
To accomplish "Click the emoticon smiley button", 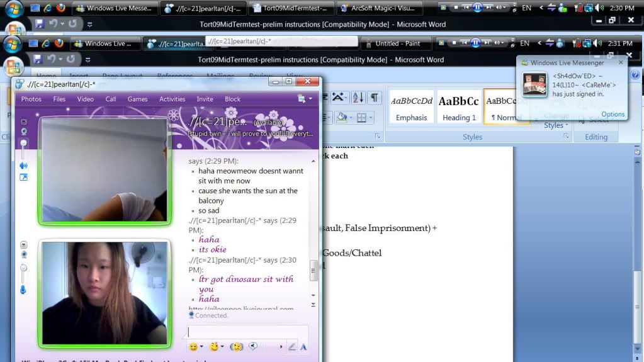I will (x=193, y=347).
